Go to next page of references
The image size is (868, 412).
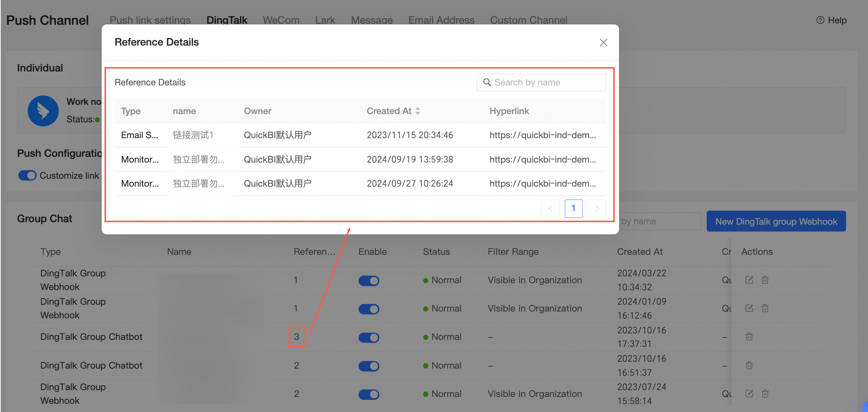(597, 208)
